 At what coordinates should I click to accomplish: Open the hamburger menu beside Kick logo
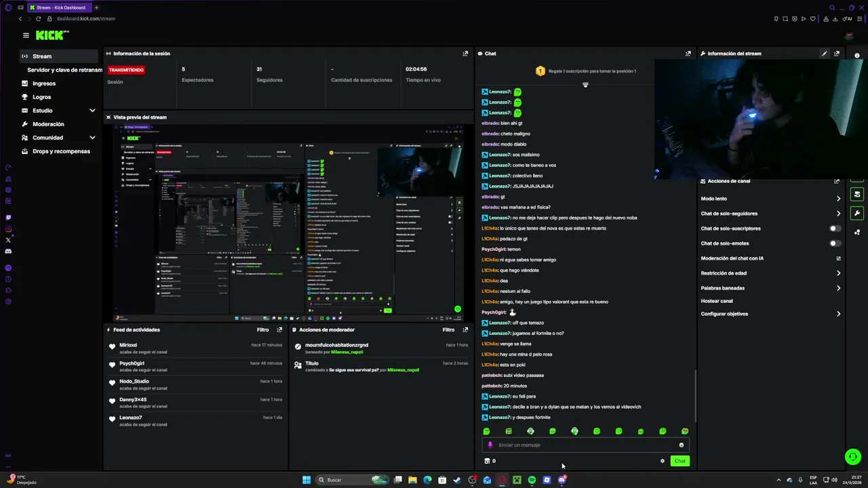pyautogui.click(x=26, y=35)
